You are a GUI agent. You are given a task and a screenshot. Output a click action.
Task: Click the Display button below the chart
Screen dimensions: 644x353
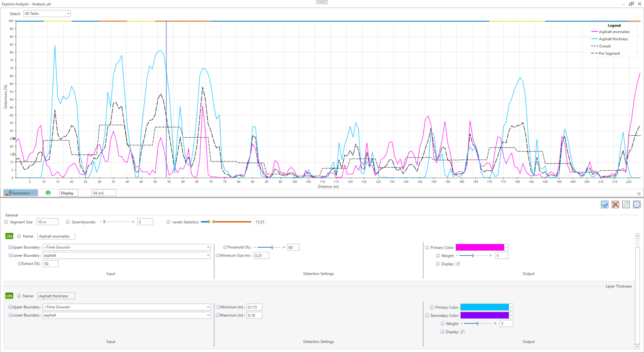pyautogui.click(x=67, y=193)
